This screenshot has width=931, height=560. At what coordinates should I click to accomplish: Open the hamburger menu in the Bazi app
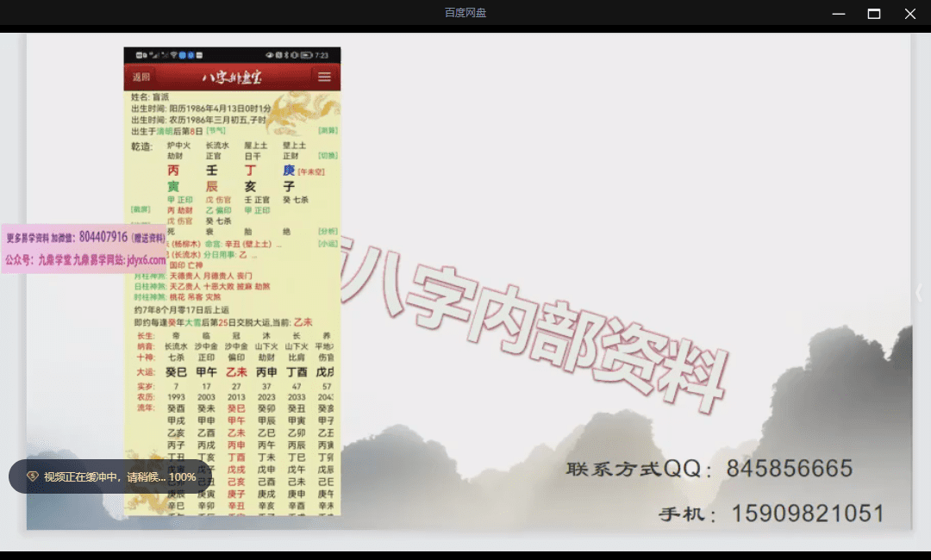tap(324, 77)
